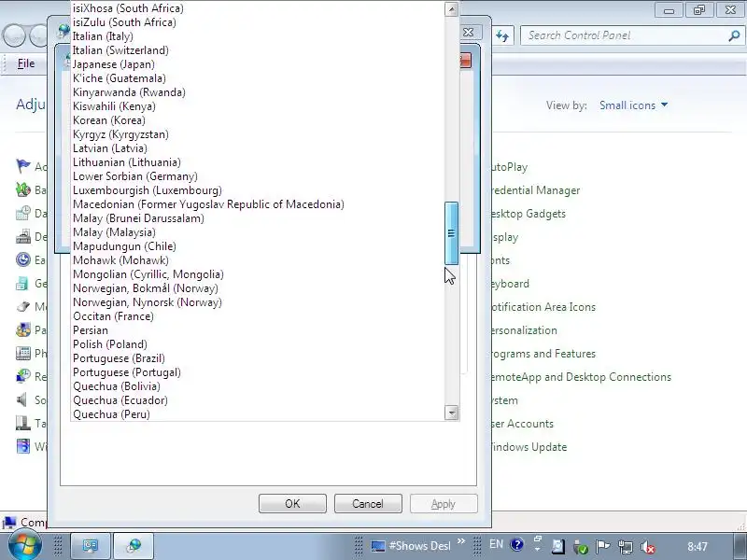Screen dimensions: 747x560
Task: Click the refresh arrows next to address bar
Action: pyautogui.click(x=502, y=35)
